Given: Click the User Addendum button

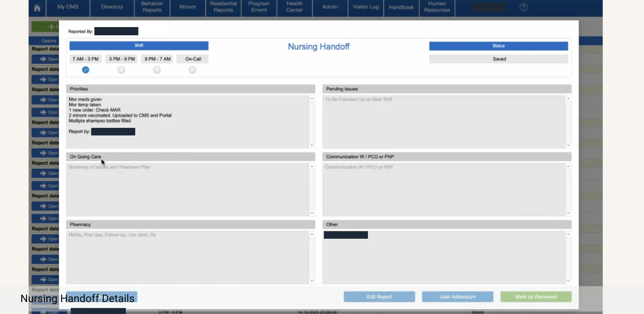Looking at the screenshot, I should 458,297.
